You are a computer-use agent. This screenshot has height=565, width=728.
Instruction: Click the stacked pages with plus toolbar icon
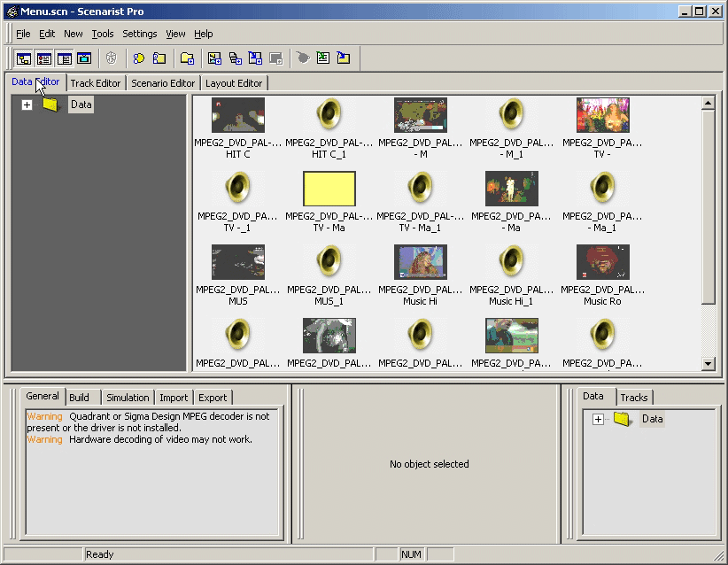point(235,58)
